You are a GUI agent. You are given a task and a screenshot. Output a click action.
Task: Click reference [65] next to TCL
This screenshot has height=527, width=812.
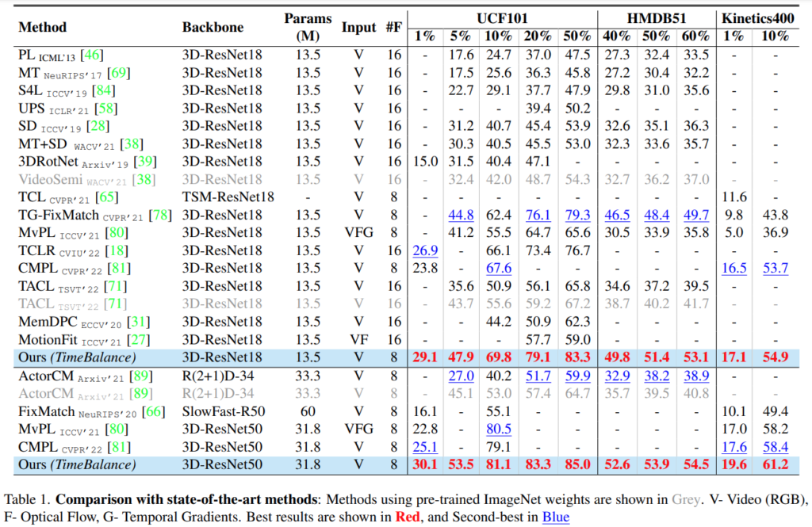tap(106, 197)
